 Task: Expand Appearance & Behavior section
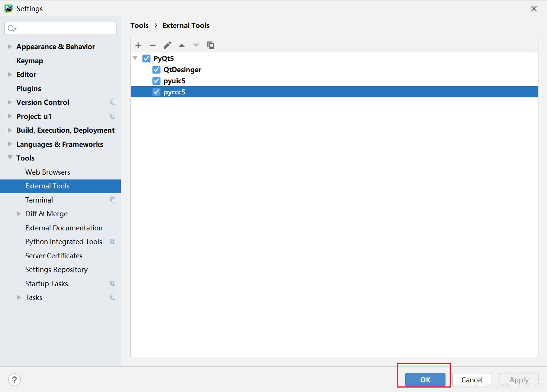click(x=10, y=46)
